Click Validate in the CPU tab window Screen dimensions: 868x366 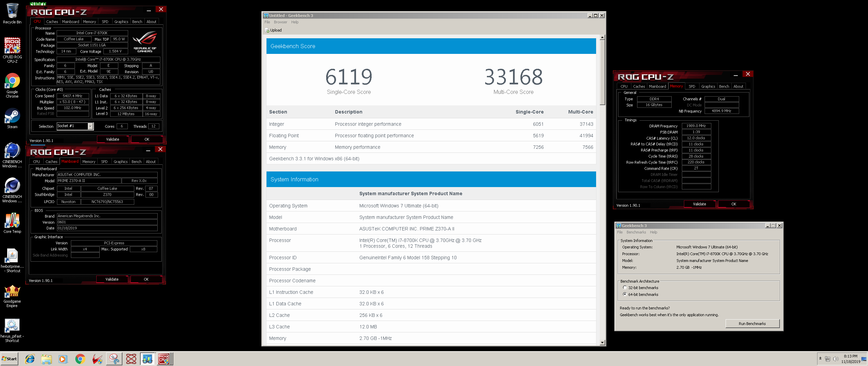coord(113,139)
